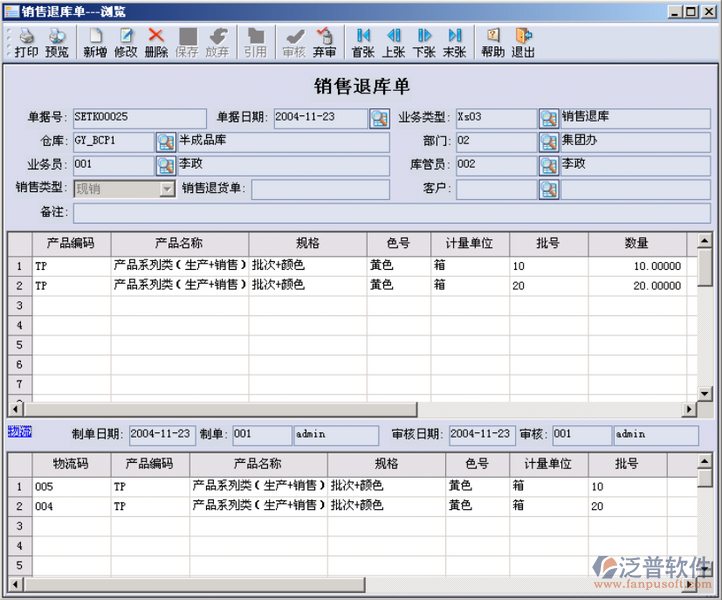Click the 弃审 (Unapprove) toolbar icon
Viewport: 722px width, 600px height.
click(324, 42)
